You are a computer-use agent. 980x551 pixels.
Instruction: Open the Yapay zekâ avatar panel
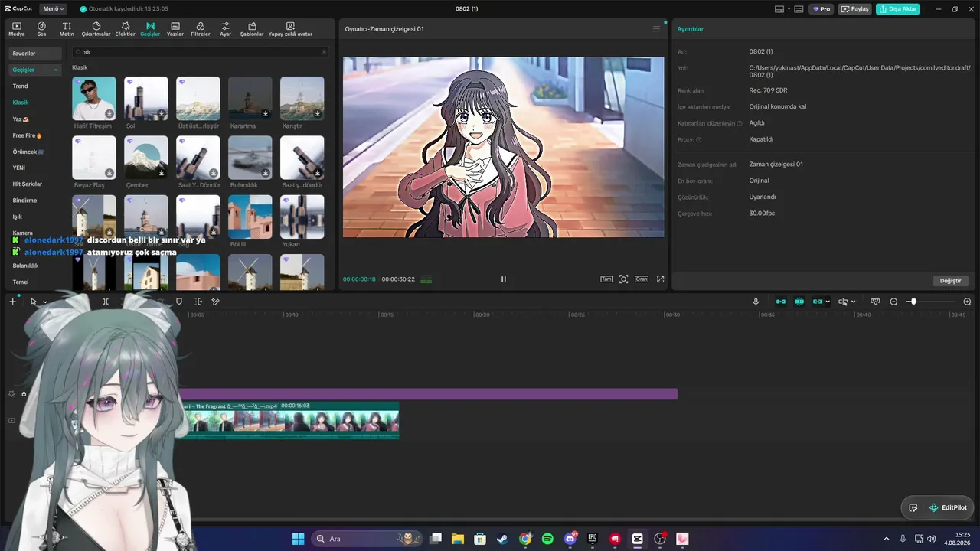[290, 29]
